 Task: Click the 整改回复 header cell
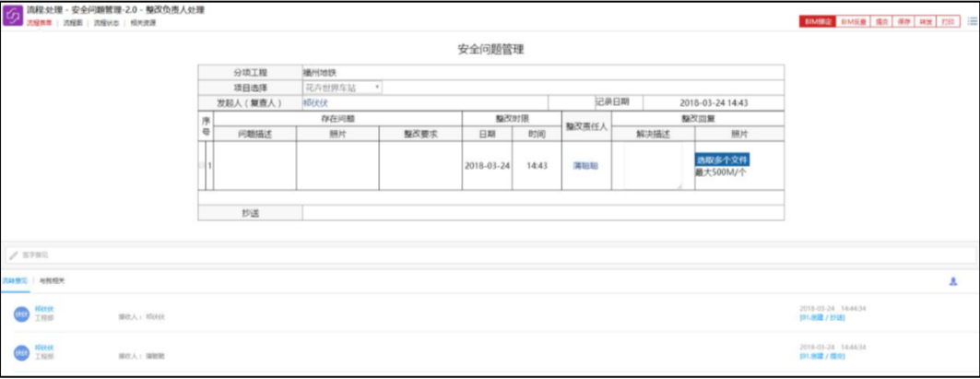pyautogui.click(x=698, y=119)
